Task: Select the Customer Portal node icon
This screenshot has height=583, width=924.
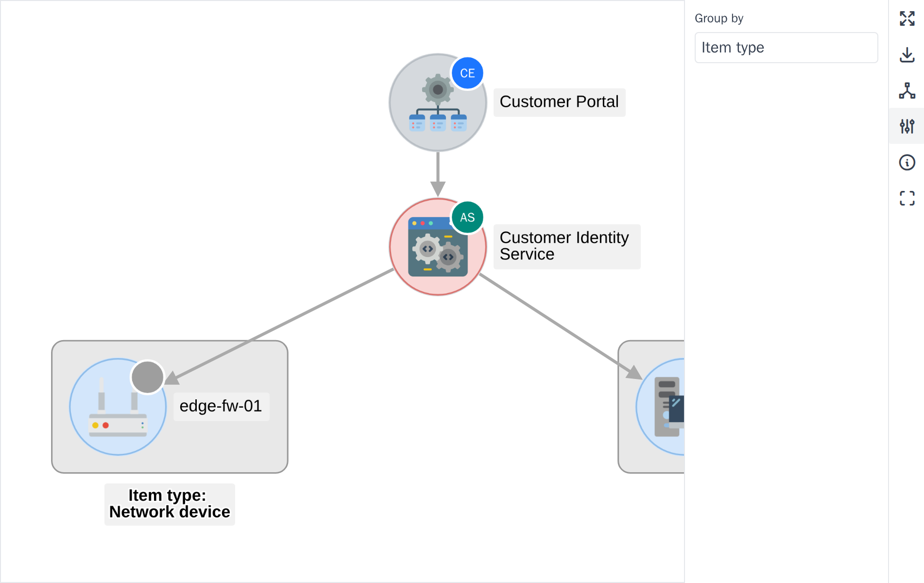Action: [438, 103]
